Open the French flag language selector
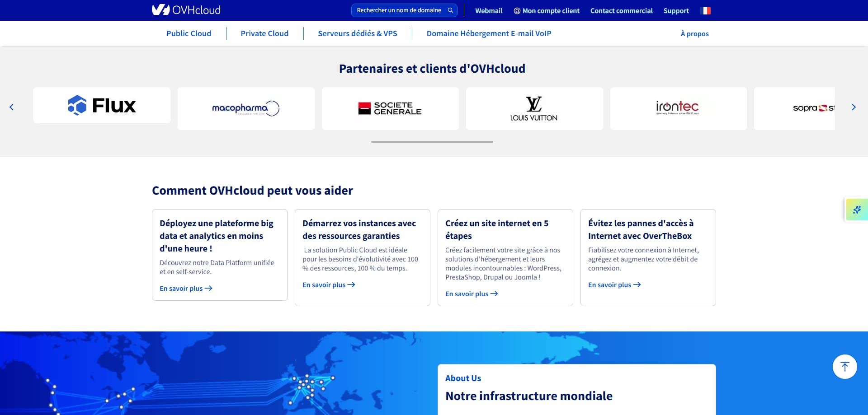 705,11
